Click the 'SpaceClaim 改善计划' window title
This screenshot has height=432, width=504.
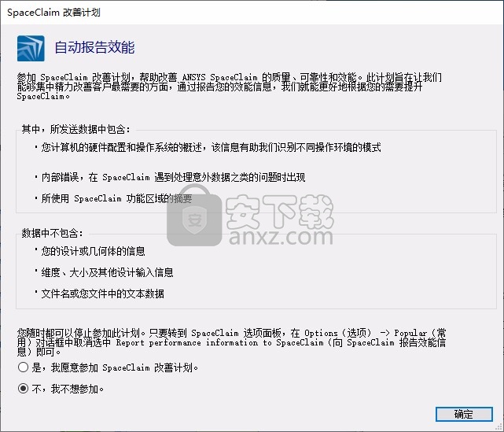coord(53,13)
